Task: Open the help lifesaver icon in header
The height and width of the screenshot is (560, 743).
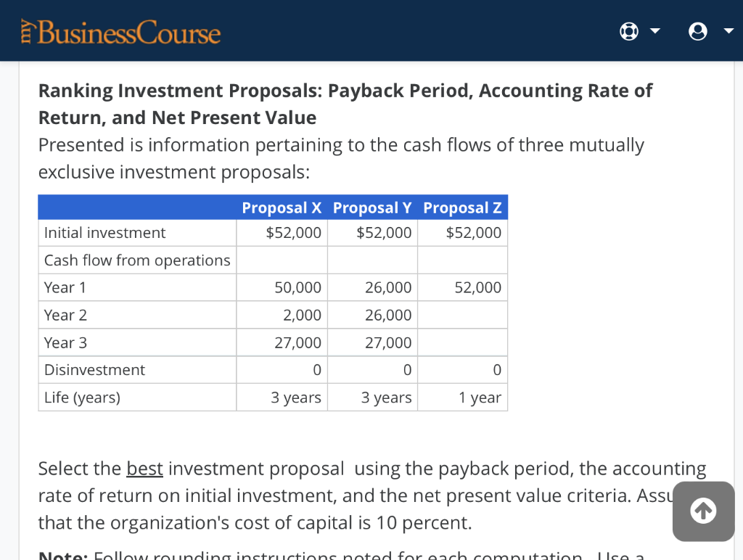Action: tap(628, 31)
